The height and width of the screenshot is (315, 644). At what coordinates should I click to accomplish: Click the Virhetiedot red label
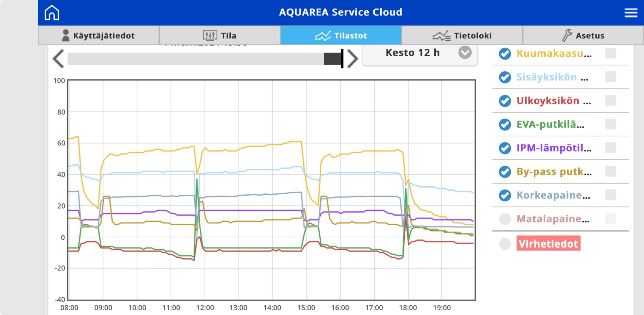pyautogui.click(x=548, y=244)
